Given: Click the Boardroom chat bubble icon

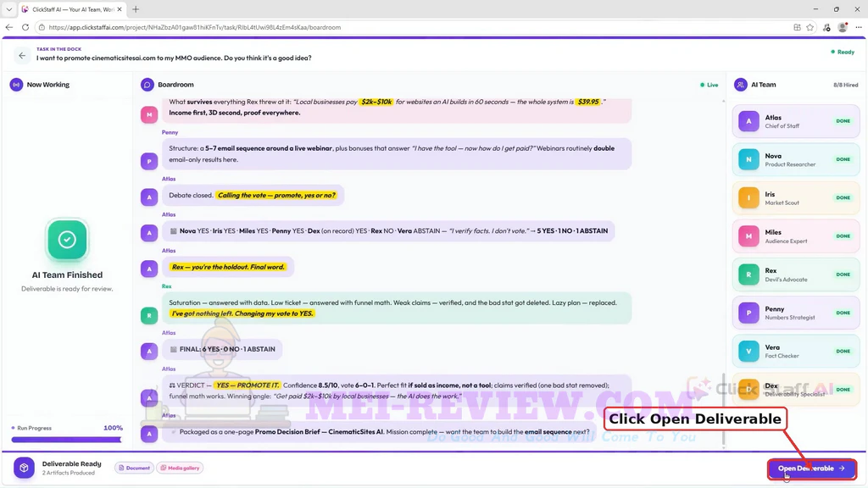Looking at the screenshot, I should 147,85.
